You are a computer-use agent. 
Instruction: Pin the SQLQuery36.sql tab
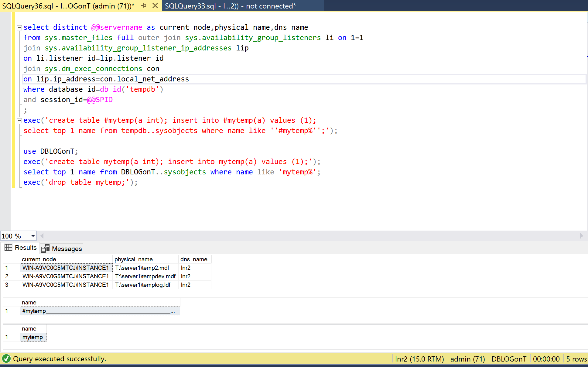tap(144, 5)
